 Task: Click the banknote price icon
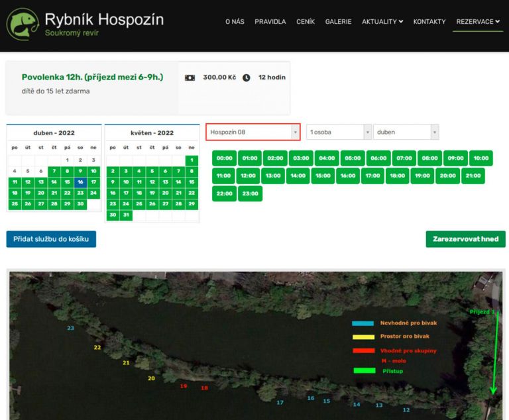(x=190, y=78)
